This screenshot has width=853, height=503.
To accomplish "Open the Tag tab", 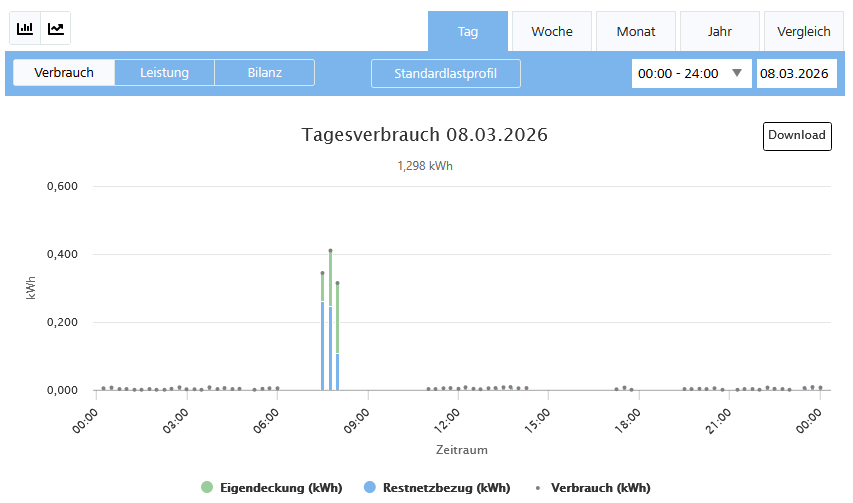I will point(468,32).
